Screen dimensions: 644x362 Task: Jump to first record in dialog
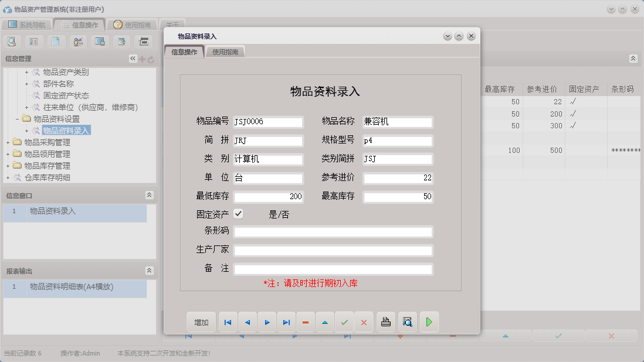tap(228, 322)
